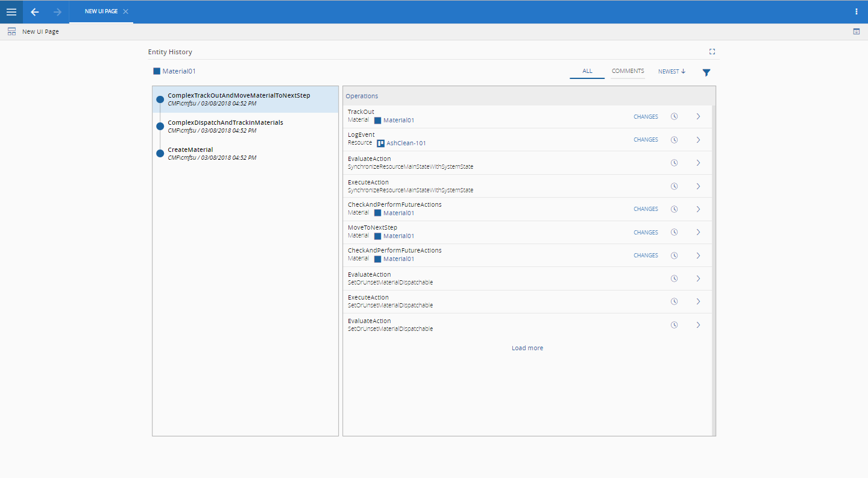This screenshot has height=478, width=868.
Task: Click the page layout icon beside New UI Page
Action: (x=11, y=31)
